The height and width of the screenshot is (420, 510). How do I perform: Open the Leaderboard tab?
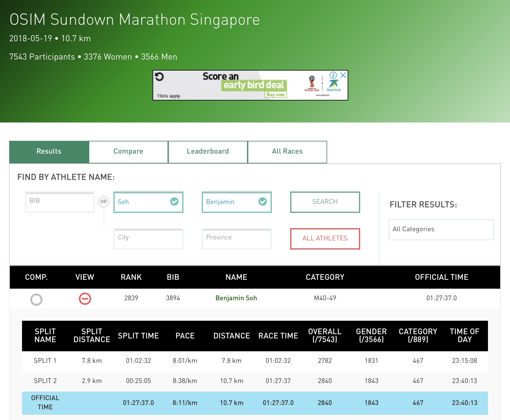(208, 152)
